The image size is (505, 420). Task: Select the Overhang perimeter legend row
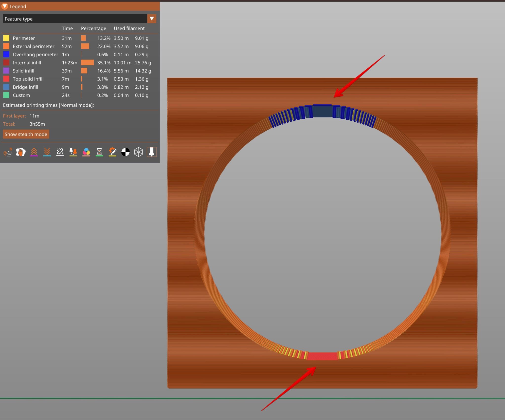coord(79,55)
